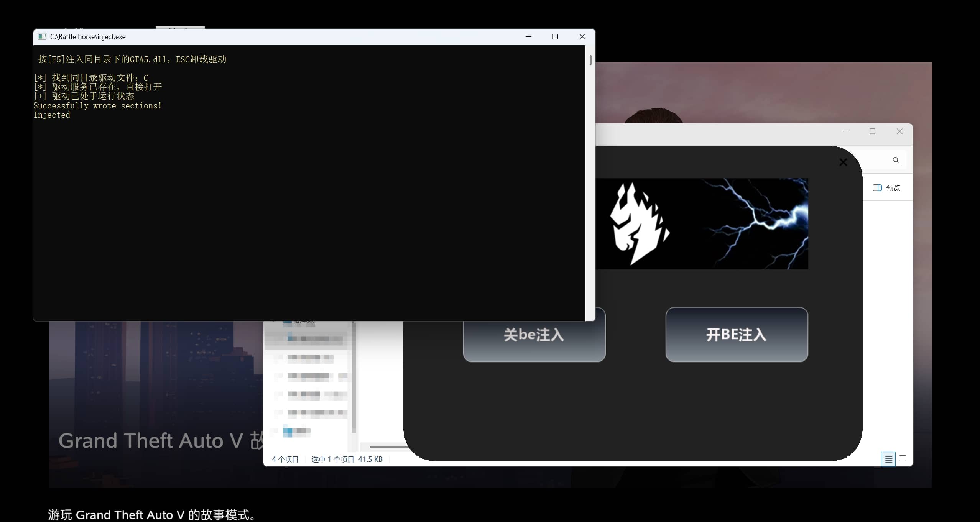Image resolution: width=980 pixels, height=522 pixels.
Task: Maximize the File Explorer window
Action: coord(872,131)
